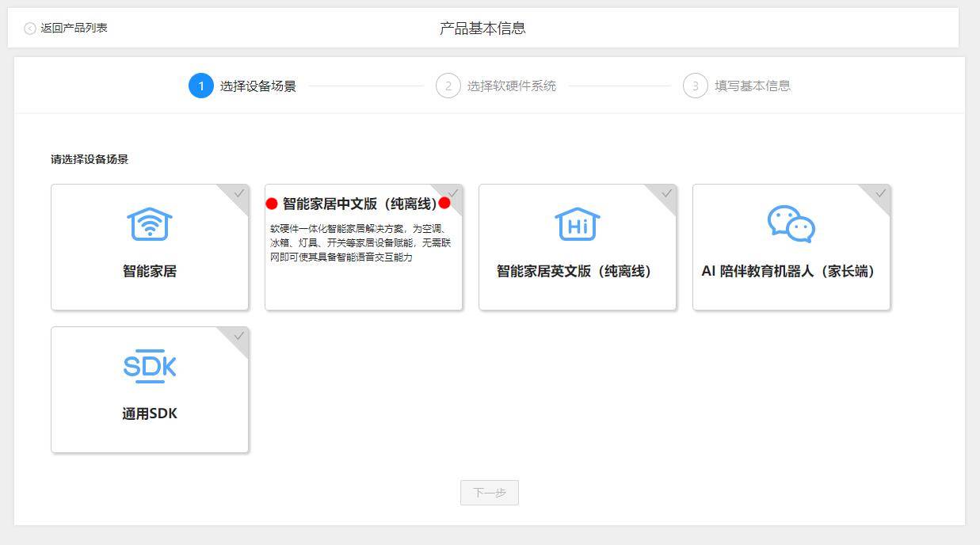Click step 2 number circle
Viewport: 980px width, 545px height.
(x=448, y=86)
